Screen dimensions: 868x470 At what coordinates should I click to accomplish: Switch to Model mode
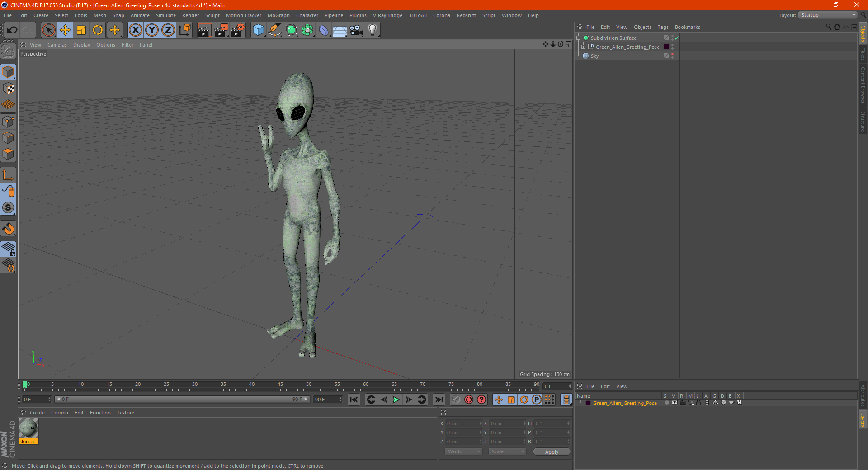coord(8,72)
